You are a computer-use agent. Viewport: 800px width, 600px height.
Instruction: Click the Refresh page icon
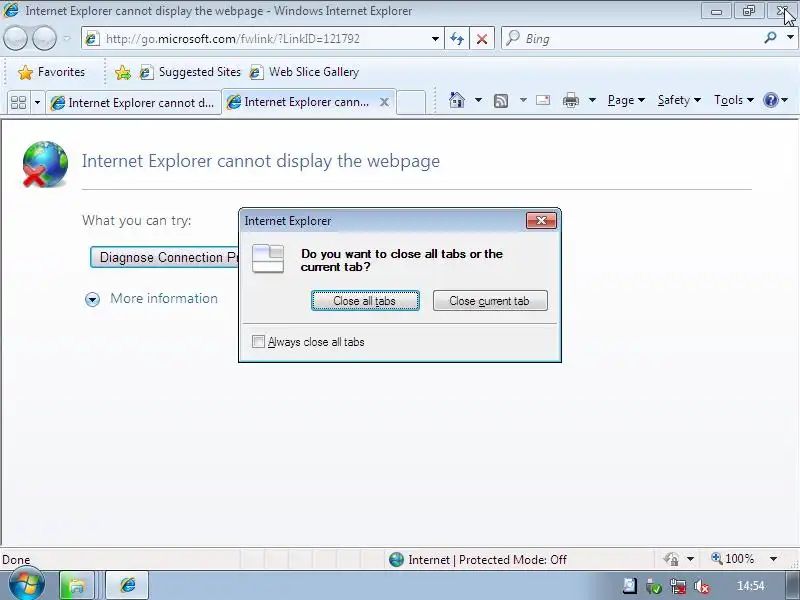(457, 39)
